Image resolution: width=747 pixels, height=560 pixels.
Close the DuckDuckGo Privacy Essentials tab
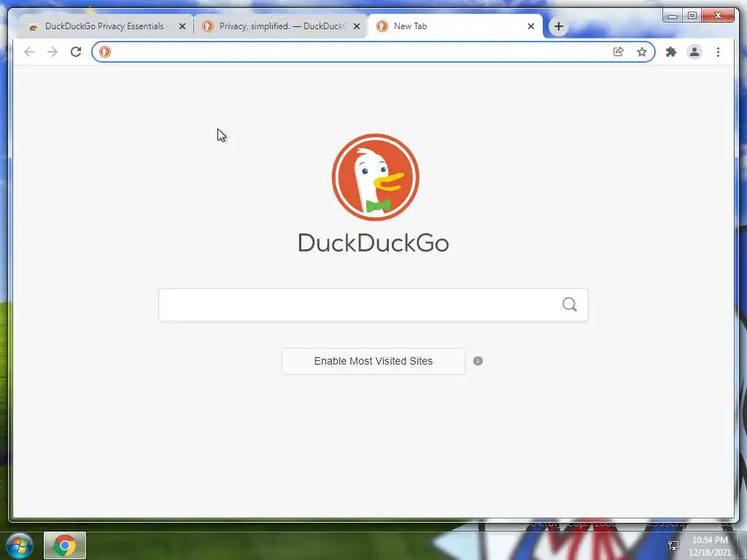click(x=182, y=26)
